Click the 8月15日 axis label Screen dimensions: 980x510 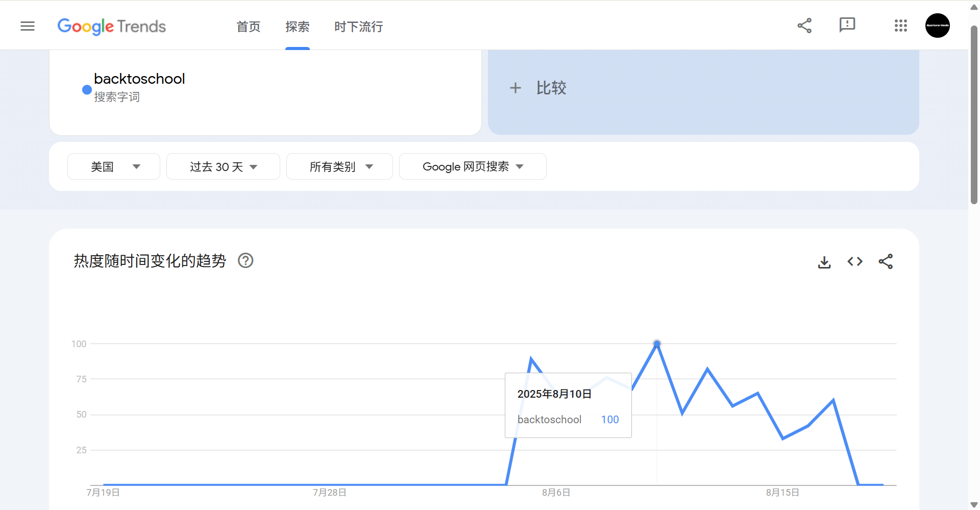coord(782,493)
